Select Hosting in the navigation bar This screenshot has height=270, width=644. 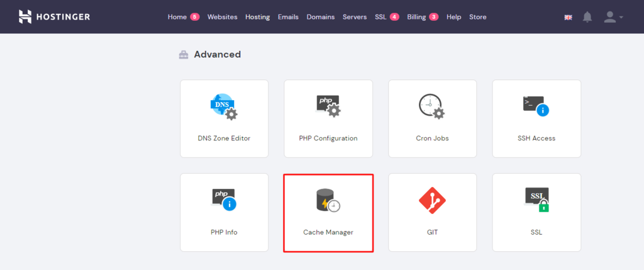pos(257,17)
